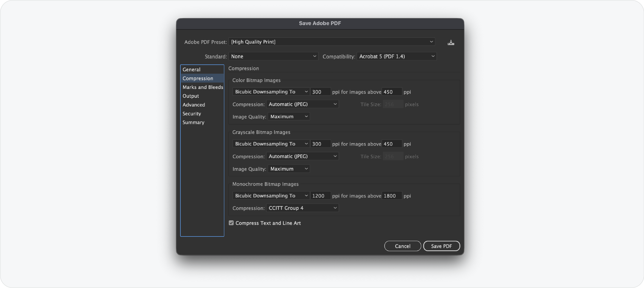
Task: Click Monochrome 1200 ppi field
Action: [320, 196]
